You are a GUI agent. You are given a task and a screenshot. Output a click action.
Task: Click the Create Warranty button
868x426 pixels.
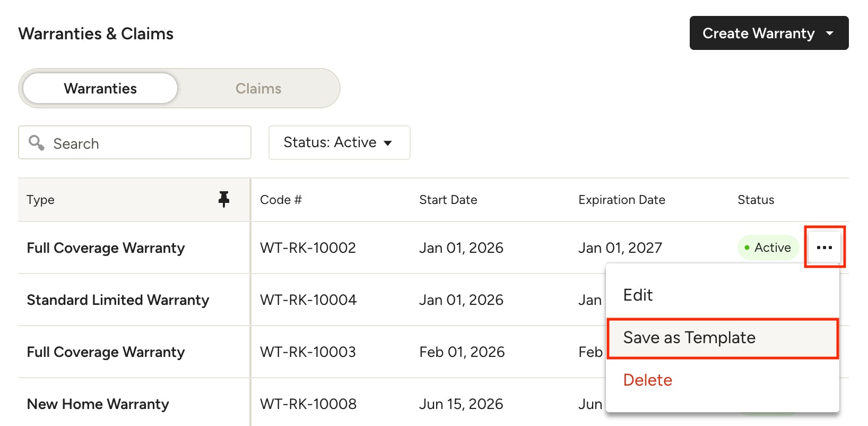769,33
